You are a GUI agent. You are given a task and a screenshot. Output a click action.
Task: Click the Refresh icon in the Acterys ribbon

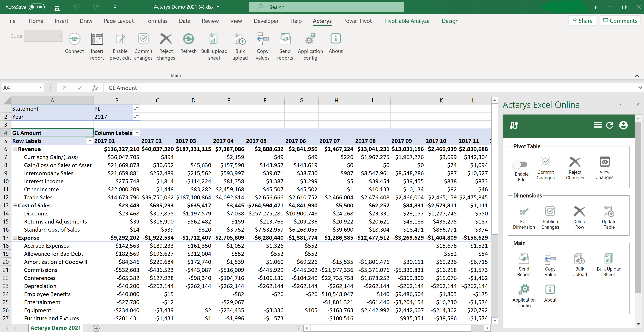coord(188,39)
